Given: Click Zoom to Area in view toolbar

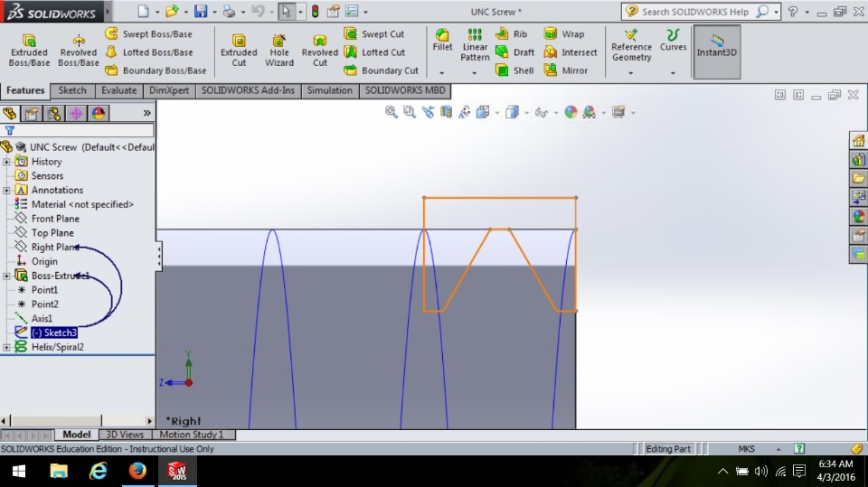Looking at the screenshot, I should click(410, 112).
